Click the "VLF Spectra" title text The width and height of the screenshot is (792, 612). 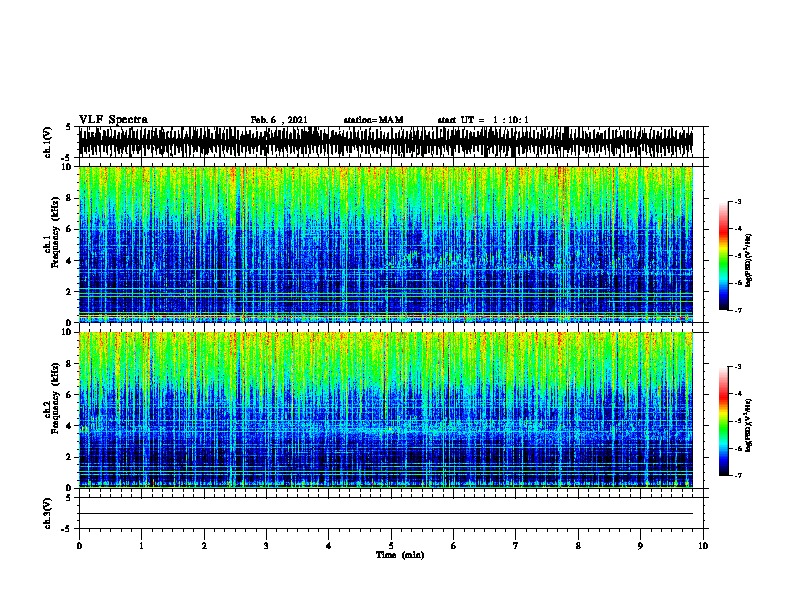113,120
